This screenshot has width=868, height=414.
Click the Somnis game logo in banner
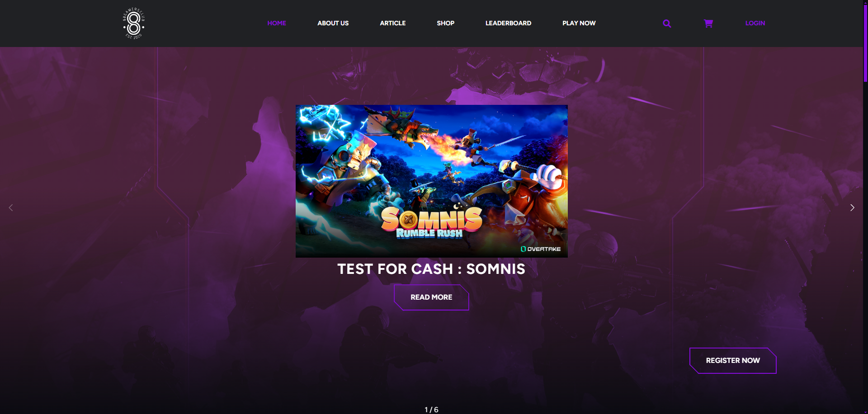[x=431, y=222]
